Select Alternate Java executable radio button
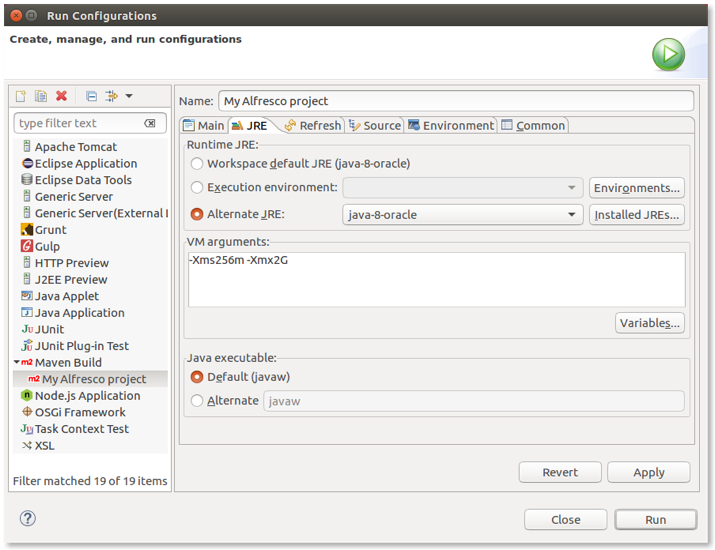715x550 pixels. click(x=197, y=401)
